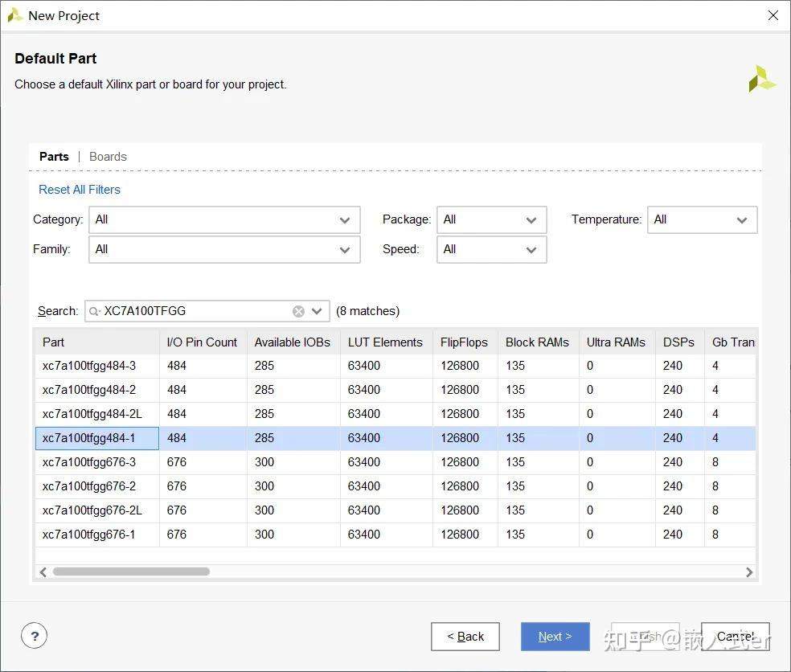
Task: Switch to the Boards tab
Action: (108, 157)
